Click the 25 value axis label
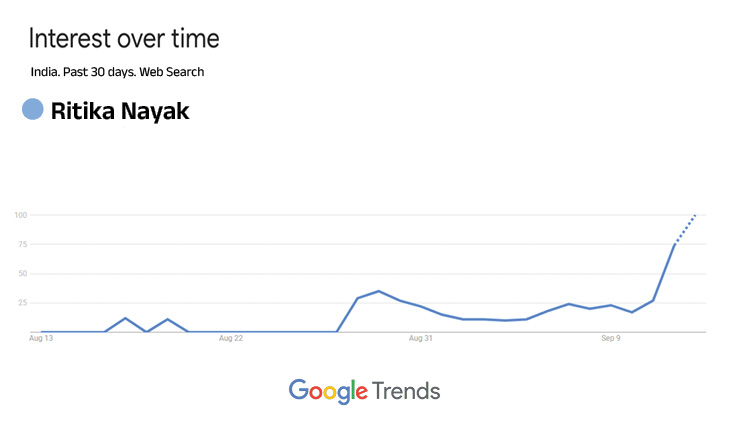 pyautogui.click(x=22, y=303)
